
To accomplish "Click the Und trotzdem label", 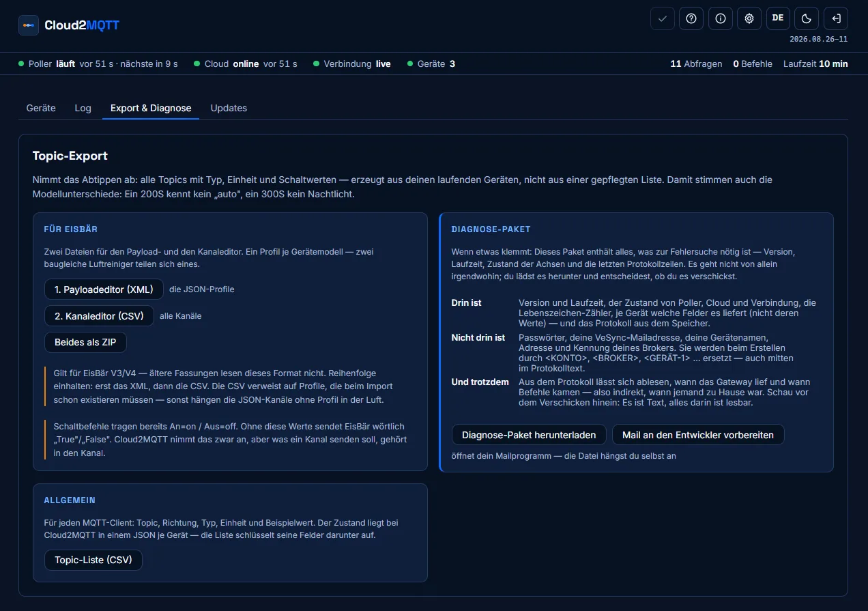I will click(480, 382).
